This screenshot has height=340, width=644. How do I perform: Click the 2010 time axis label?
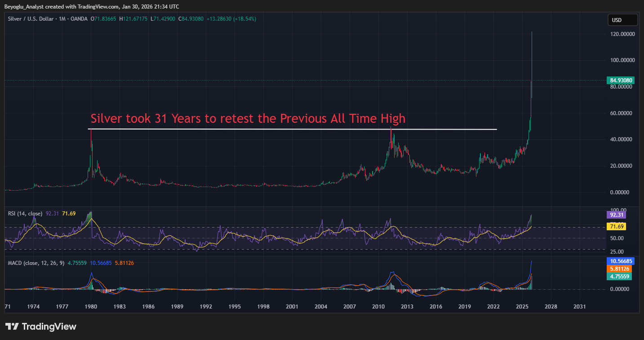click(x=378, y=306)
